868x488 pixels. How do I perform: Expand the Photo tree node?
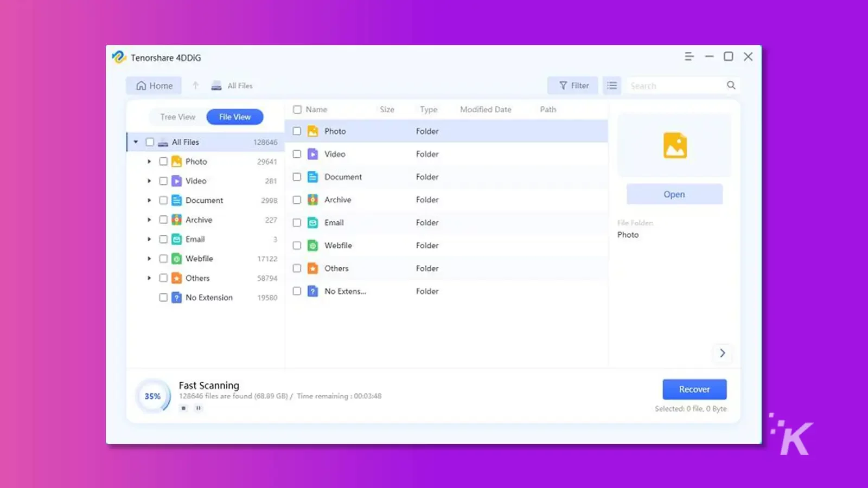tap(149, 162)
